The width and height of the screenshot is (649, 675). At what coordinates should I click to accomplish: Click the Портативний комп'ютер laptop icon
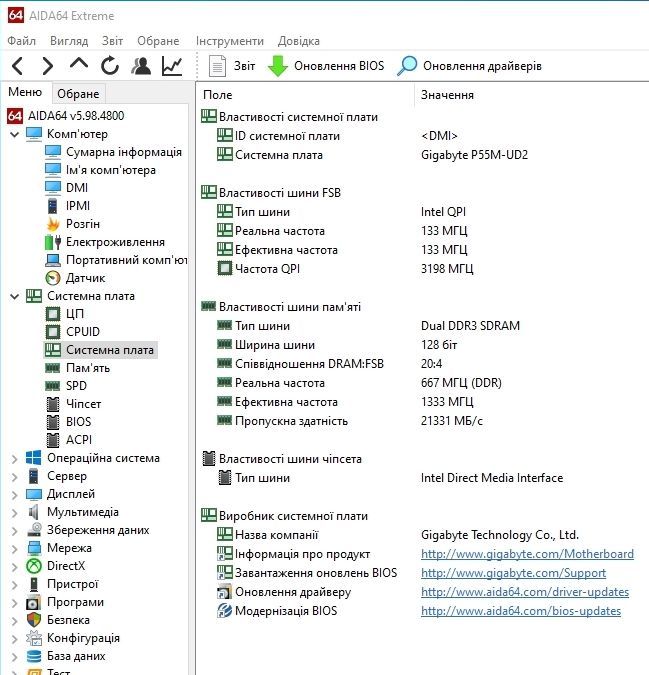(x=53, y=260)
